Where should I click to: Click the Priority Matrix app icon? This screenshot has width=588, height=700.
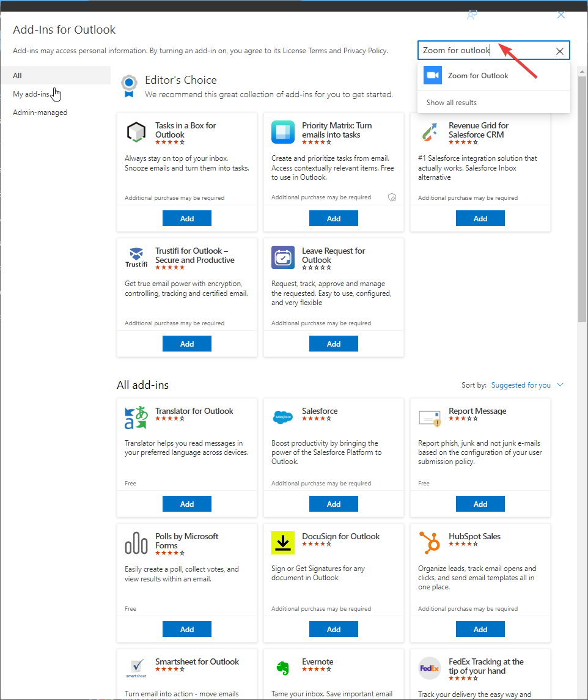283,132
